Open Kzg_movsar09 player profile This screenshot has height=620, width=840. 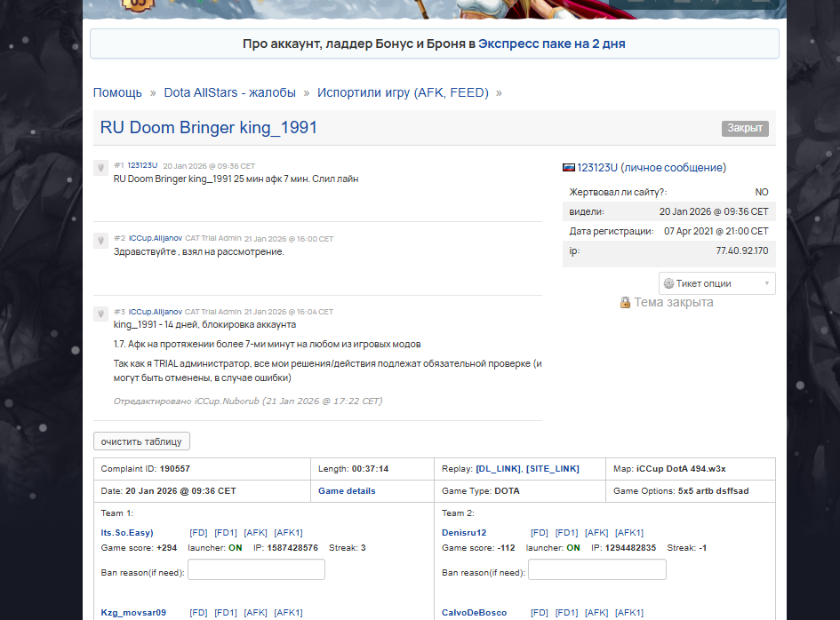click(133, 613)
